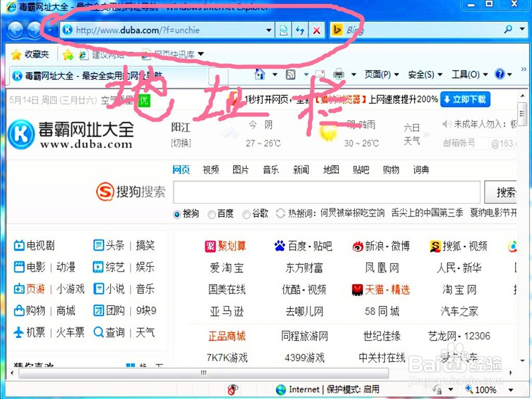The width and height of the screenshot is (532, 399).
Task: Click the popup blocker status bar icon
Action: 232,389
